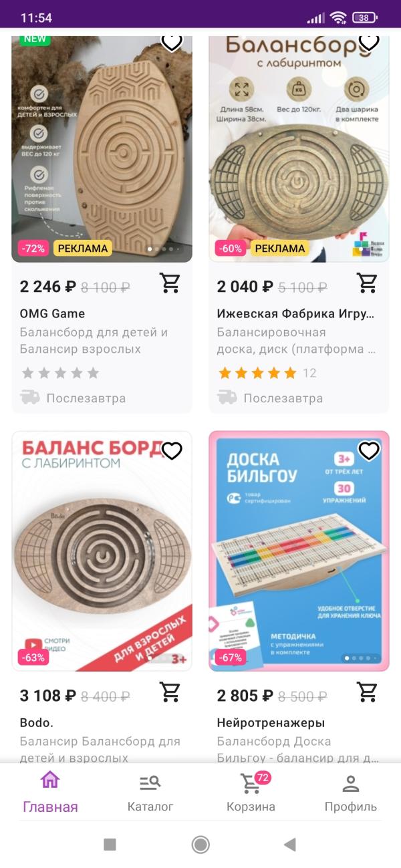Open the Ижевская Фабрика product title
Viewport: 401px width, 868px height.
point(295,313)
